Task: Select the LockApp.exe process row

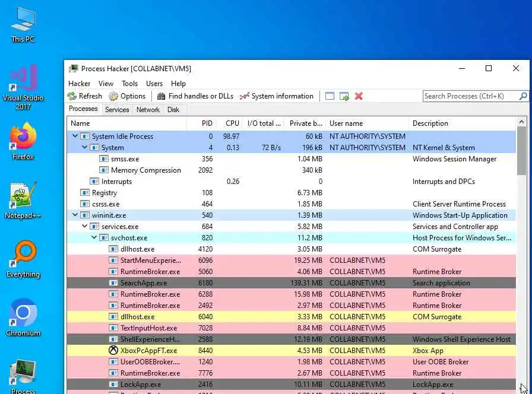Action: 292,384
